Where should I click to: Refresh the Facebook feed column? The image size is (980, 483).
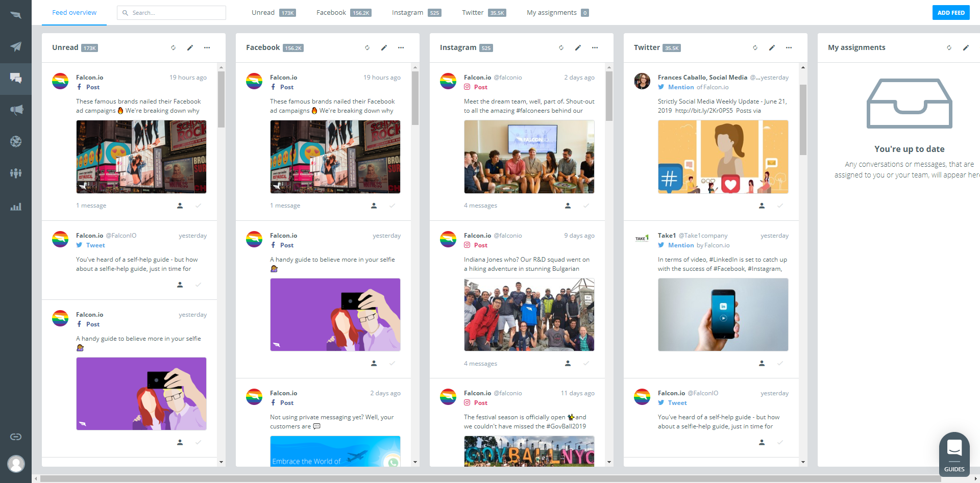pyautogui.click(x=367, y=47)
